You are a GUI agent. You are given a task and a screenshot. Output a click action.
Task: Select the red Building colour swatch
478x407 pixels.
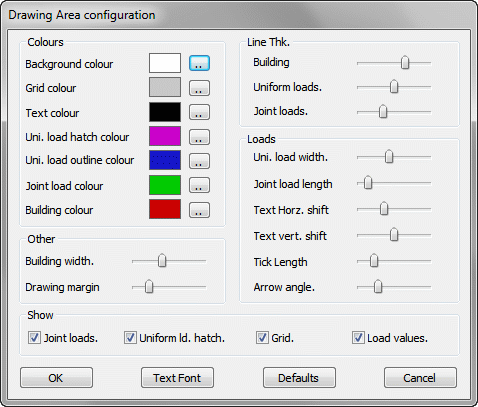click(x=165, y=209)
